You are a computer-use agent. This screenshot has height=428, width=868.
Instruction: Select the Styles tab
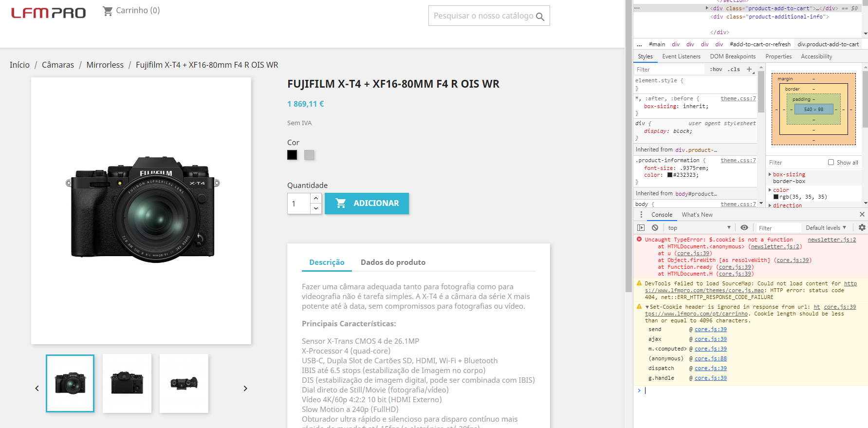tap(645, 56)
